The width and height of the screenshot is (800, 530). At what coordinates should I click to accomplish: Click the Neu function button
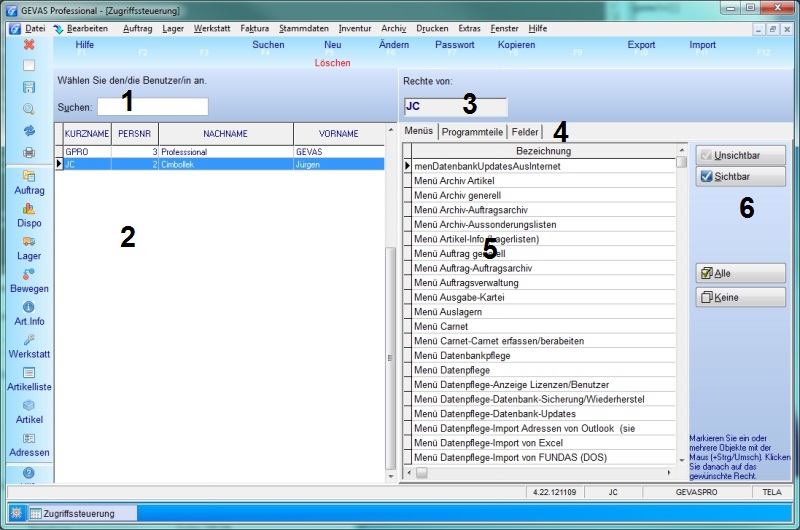[x=333, y=45]
